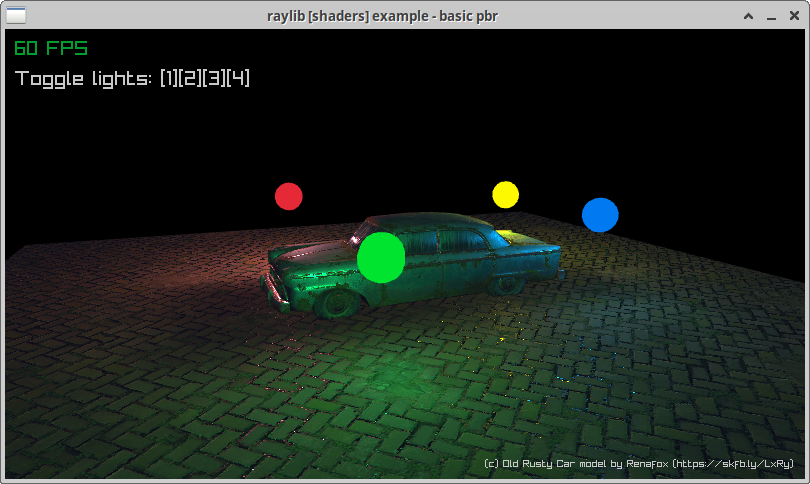Click the 'Toggle lights: [1][2][3][4]' text
This screenshot has height=484, width=810.
(132, 79)
